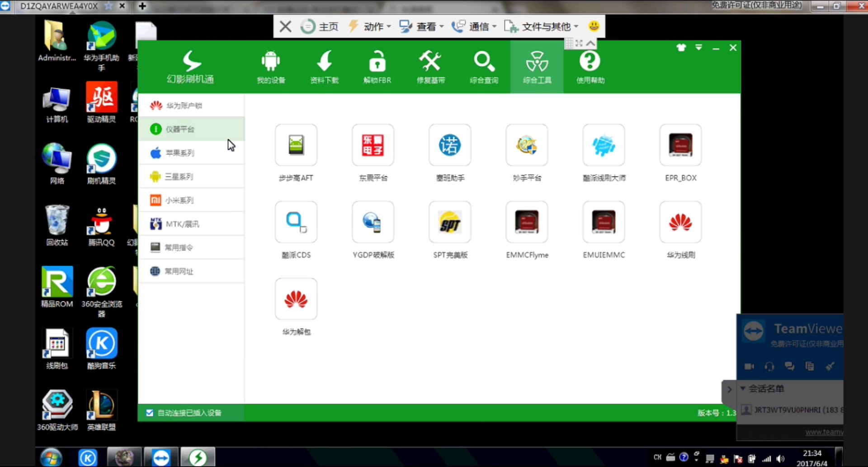Launch 妙手平台 tool icon

click(527, 145)
